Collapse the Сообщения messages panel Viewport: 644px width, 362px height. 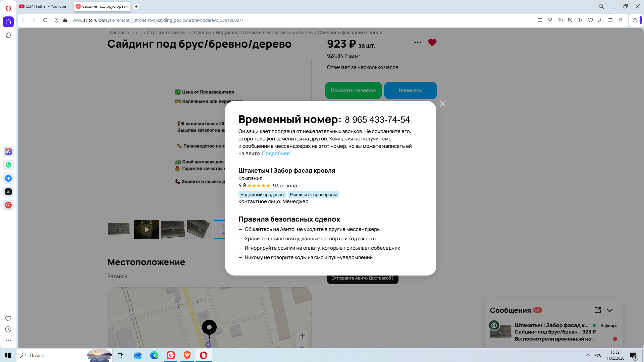point(610,310)
